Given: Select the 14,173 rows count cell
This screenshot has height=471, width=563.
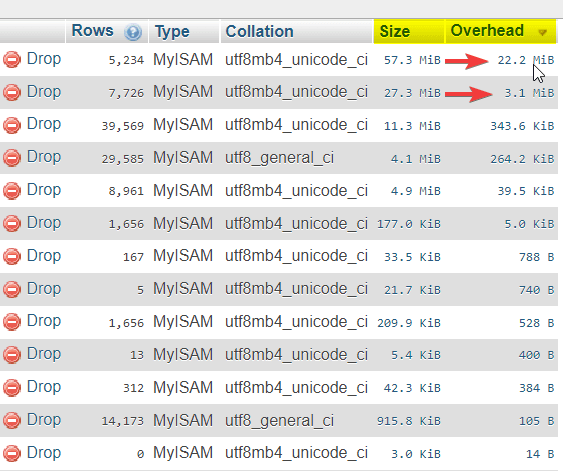Looking at the screenshot, I should [x=122, y=421].
